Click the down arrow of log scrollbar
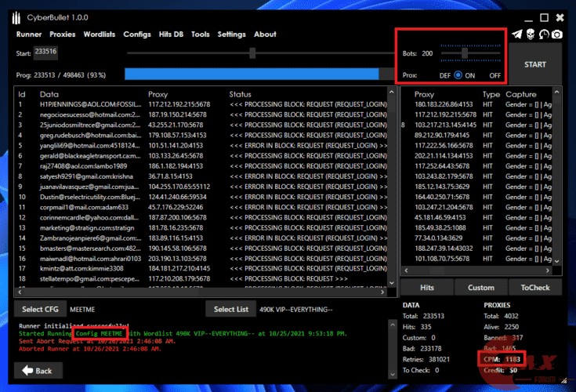576x392 pixels. 393,375
